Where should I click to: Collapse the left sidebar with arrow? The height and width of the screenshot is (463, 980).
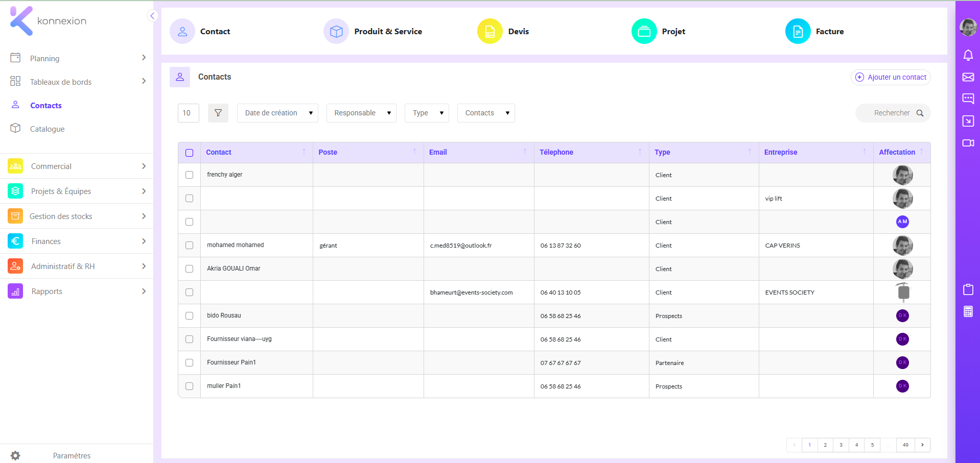(x=152, y=16)
